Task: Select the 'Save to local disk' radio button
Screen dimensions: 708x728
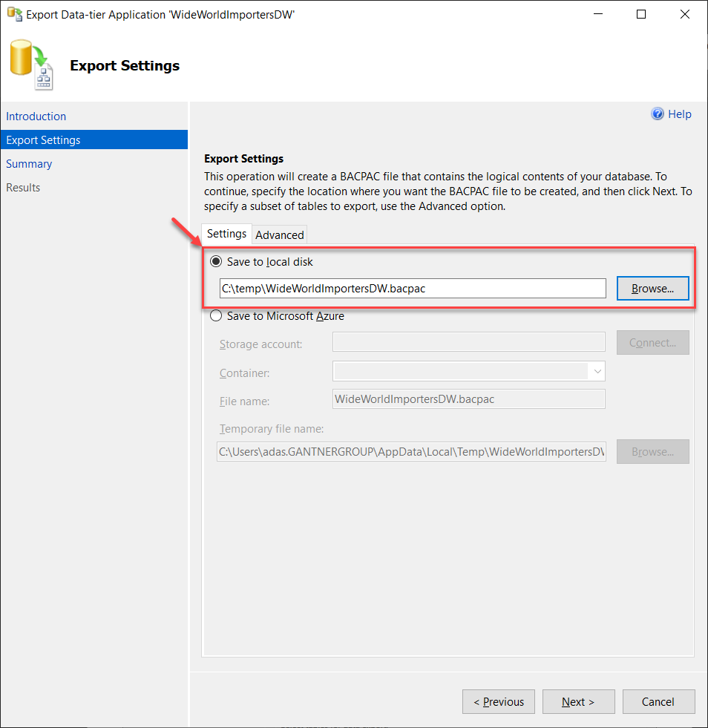Action: point(216,261)
